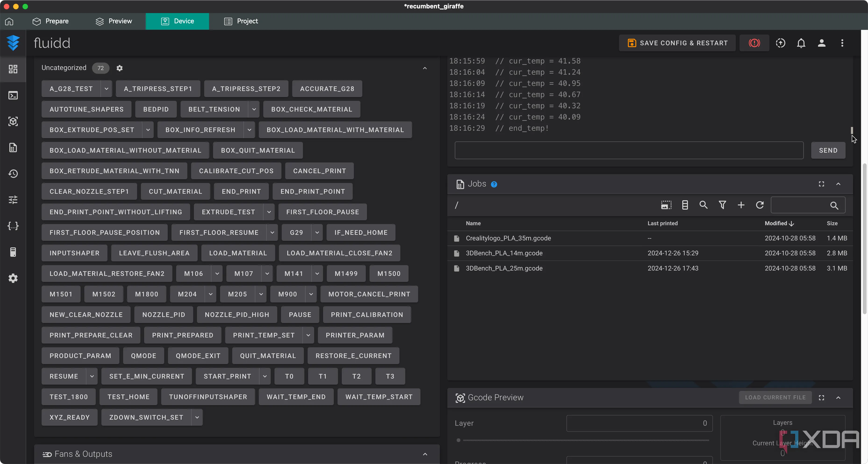868x464 pixels.
Task: Open the filter icon in Jobs toolbar
Action: pyautogui.click(x=722, y=205)
